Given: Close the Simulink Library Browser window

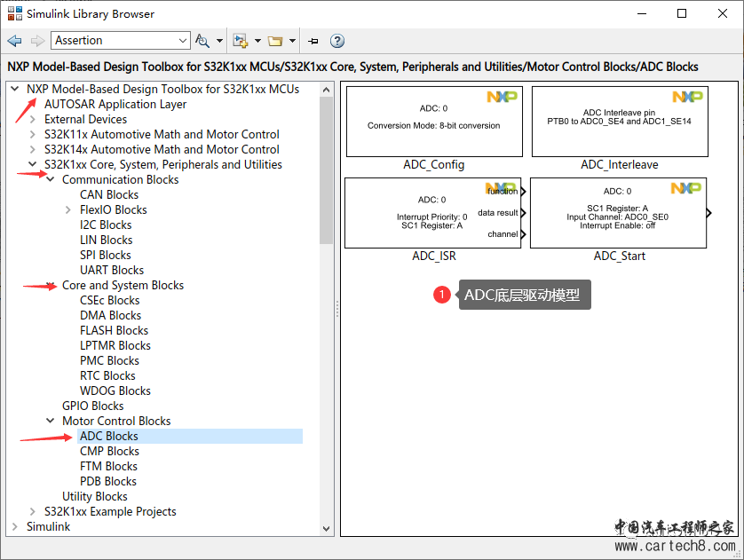Looking at the screenshot, I should click(x=723, y=13).
